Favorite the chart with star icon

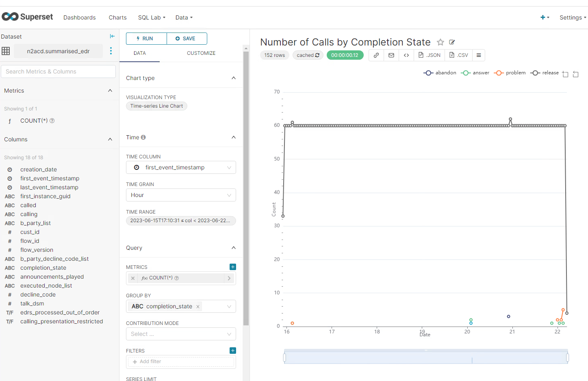point(440,42)
